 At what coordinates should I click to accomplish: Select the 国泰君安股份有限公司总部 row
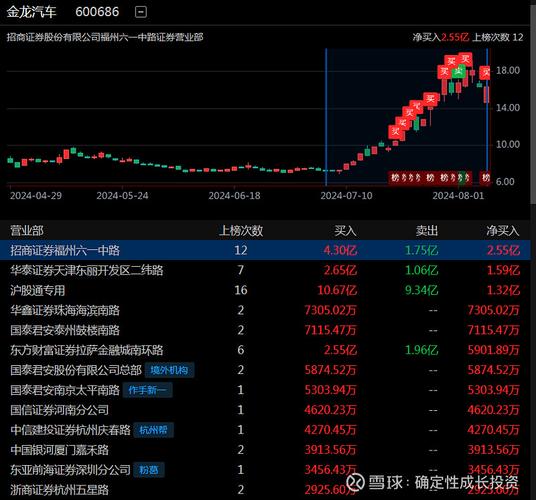pos(265,370)
